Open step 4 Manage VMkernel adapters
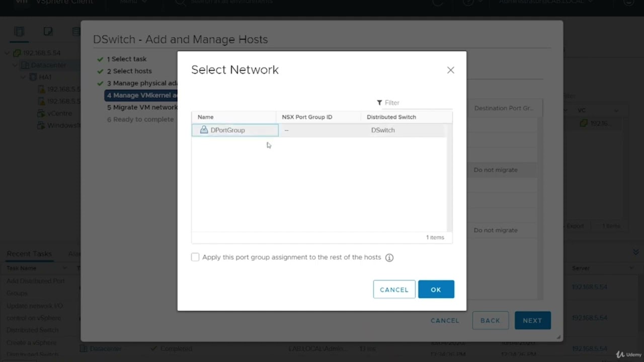644x362 pixels. 141,95
